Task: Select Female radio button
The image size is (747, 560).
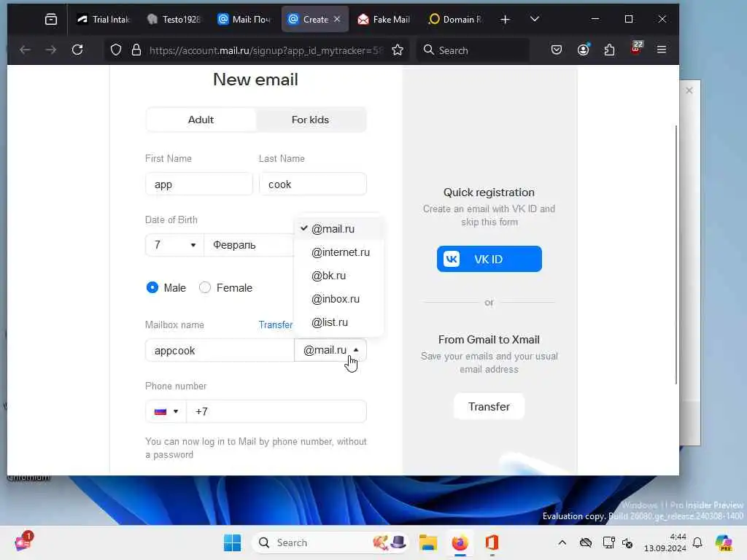Action: pyautogui.click(x=205, y=287)
